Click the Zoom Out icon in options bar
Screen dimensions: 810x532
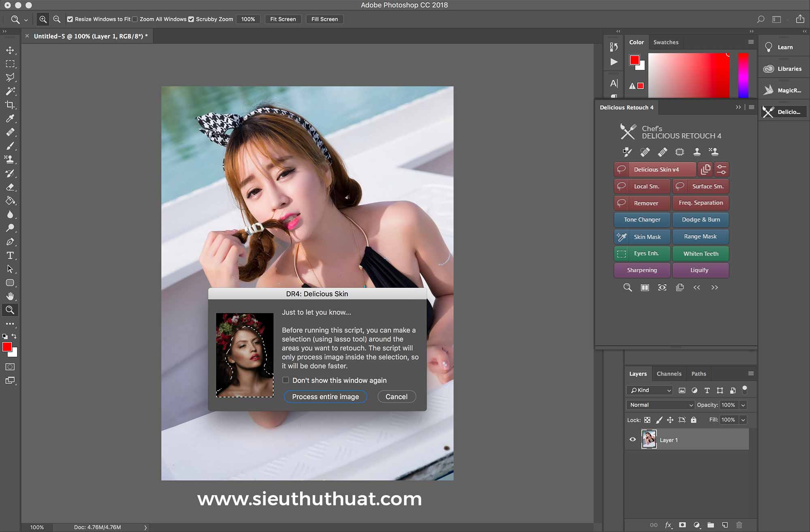point(57,19)
